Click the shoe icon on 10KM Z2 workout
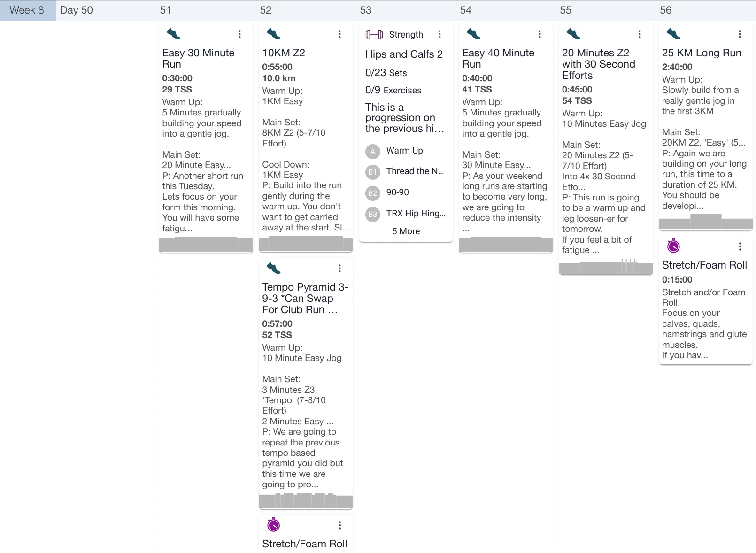The height and width of the screenshot is (553, 756). pyautogui.click(x=273, y=34)
